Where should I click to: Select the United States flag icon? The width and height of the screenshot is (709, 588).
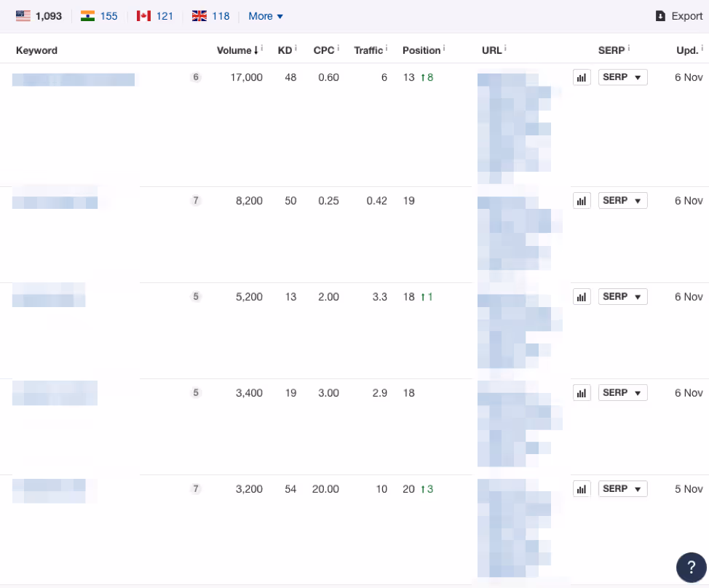(x=23, y=16)
